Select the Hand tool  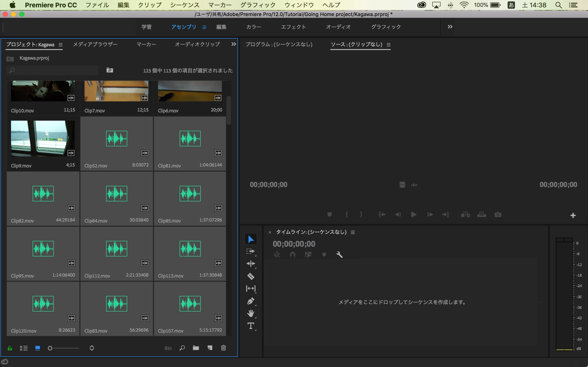251,313
